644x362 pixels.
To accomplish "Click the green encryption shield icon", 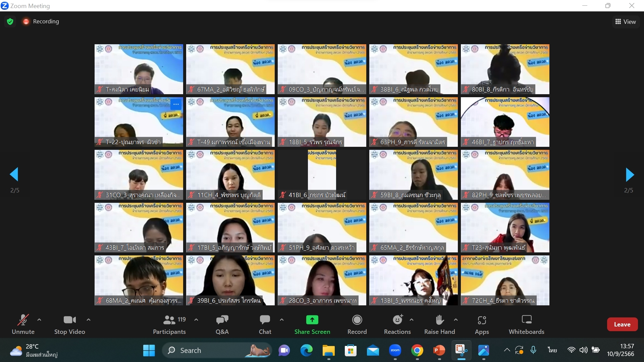I will (10, 21).
